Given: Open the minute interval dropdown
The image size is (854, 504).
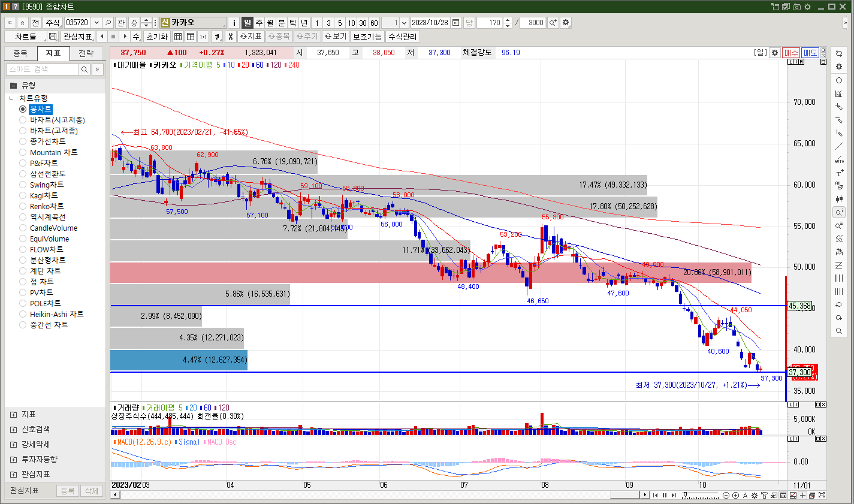Looking at the screenshot, I should (x=404, y=23).
